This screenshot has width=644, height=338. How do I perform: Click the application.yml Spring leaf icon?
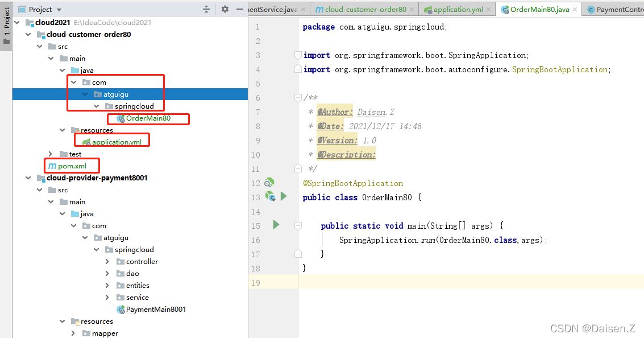point(86,142)
